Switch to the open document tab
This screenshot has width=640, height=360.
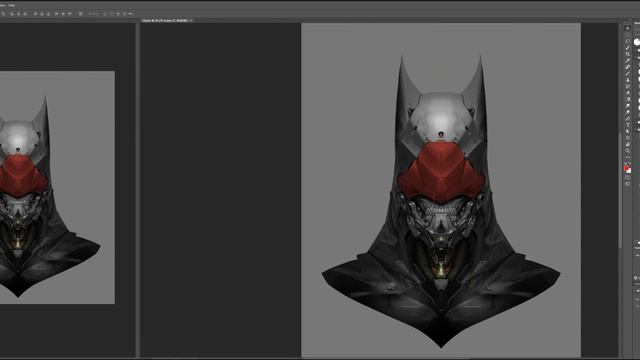[x=165, y=20]
